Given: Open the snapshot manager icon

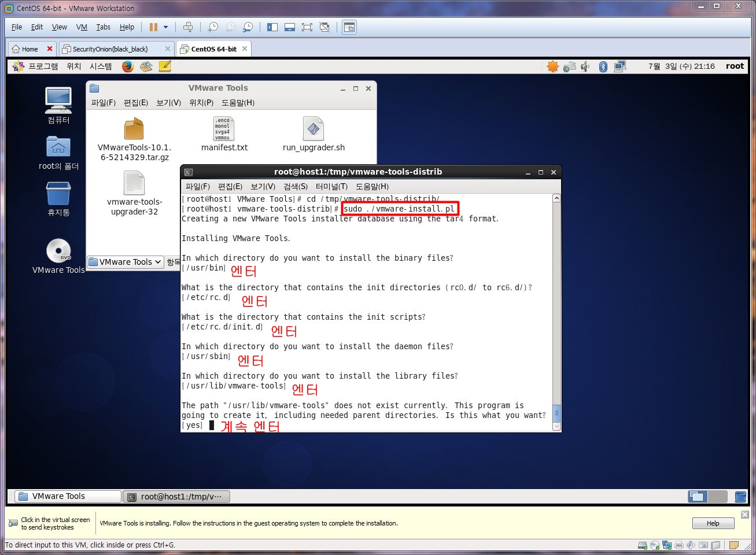Looking at the screenshot, I should [248, 27].
